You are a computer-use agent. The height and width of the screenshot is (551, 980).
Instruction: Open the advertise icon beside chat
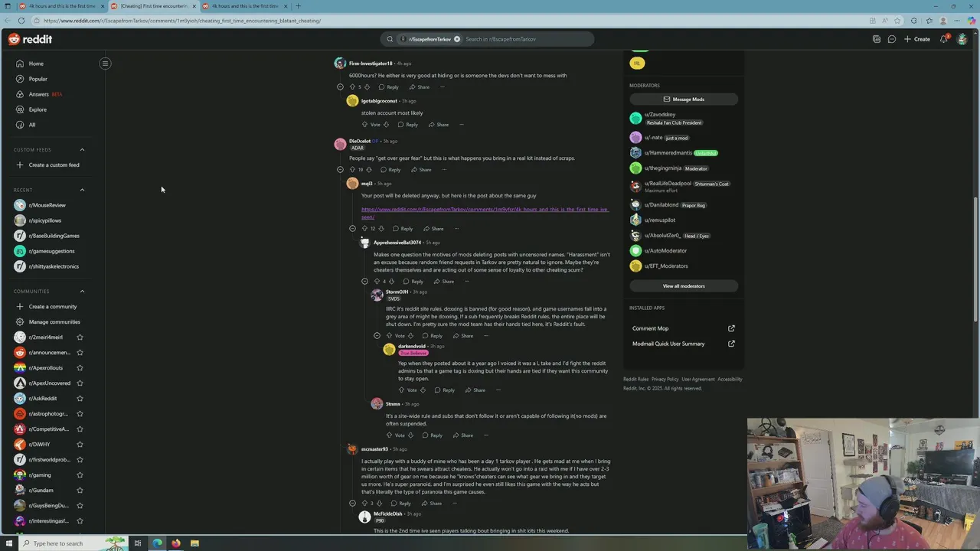tap(877, 39)
